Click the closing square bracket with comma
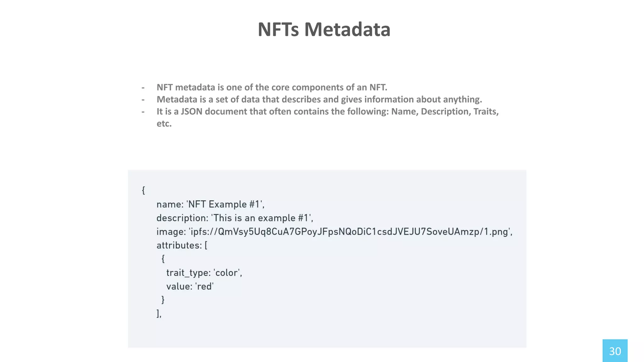 pyautogui.click(x=159, y=313)
